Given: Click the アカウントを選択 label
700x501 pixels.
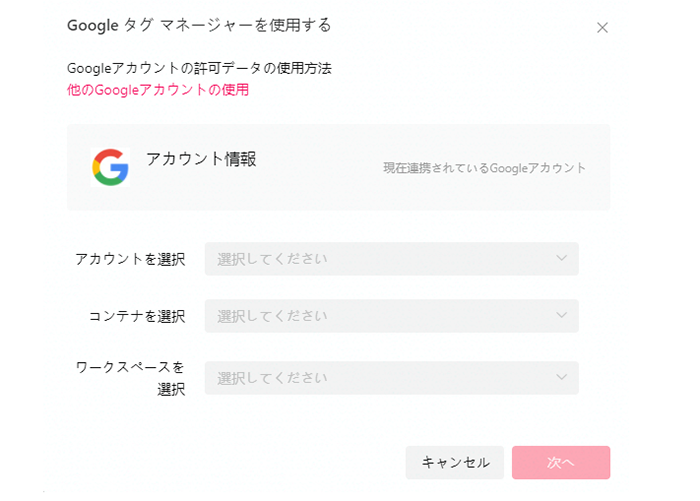Looking at the screenshot, I should pos(130,259).
